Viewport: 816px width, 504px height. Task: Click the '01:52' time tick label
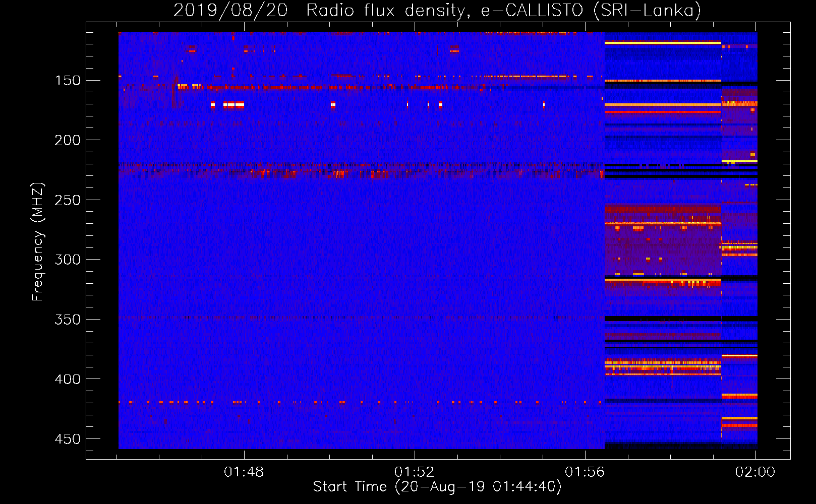pyautogui.click(x=415, y=472)
